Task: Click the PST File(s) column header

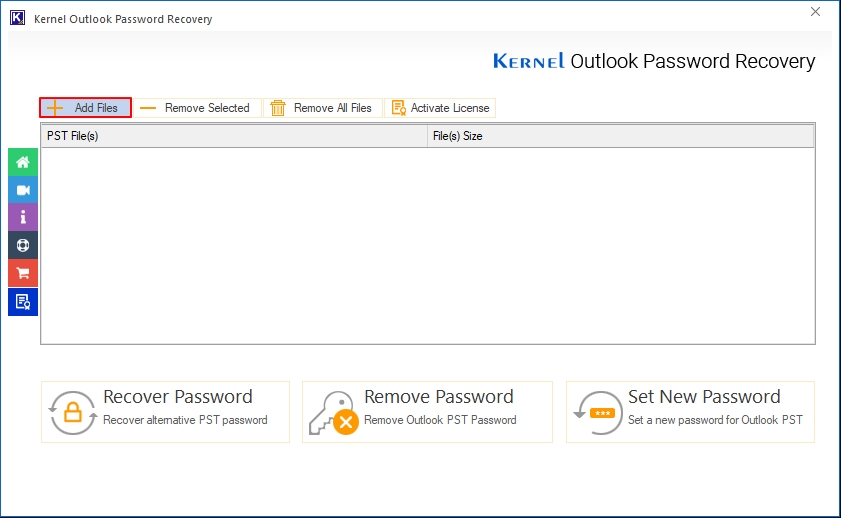Action: click(x=233, y=136)
